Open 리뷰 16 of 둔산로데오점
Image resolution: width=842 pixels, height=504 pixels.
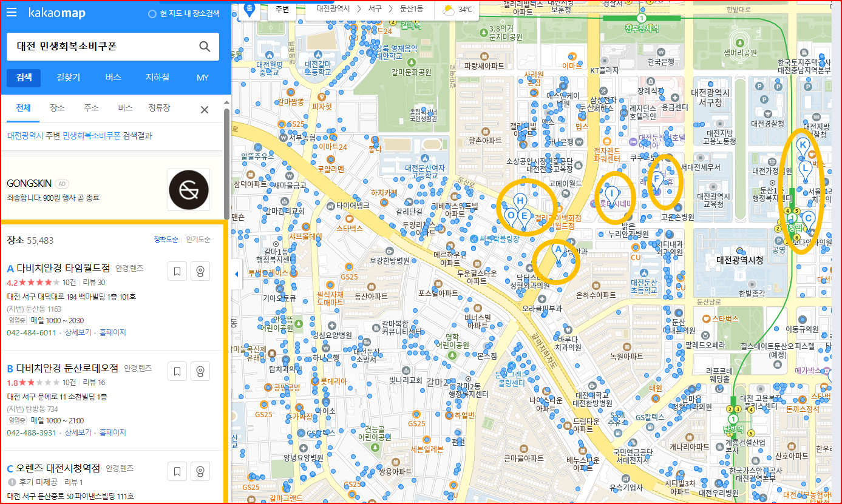point(94,382)
